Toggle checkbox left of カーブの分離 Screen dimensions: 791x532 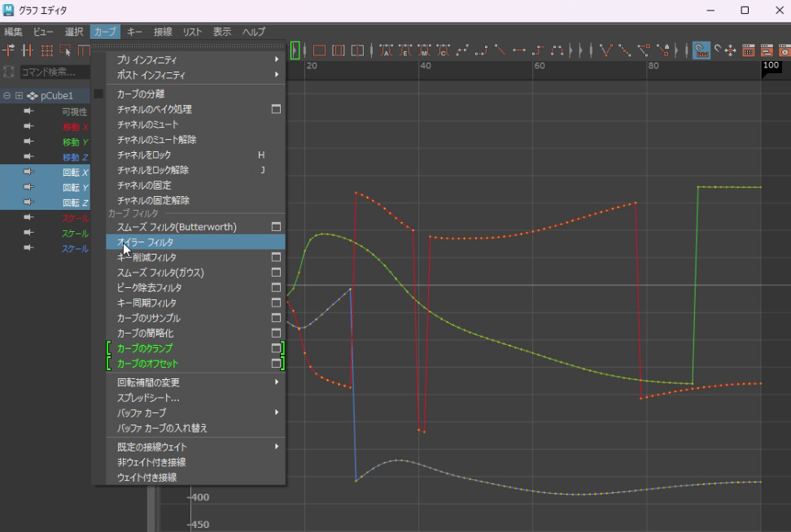[98, 94]
